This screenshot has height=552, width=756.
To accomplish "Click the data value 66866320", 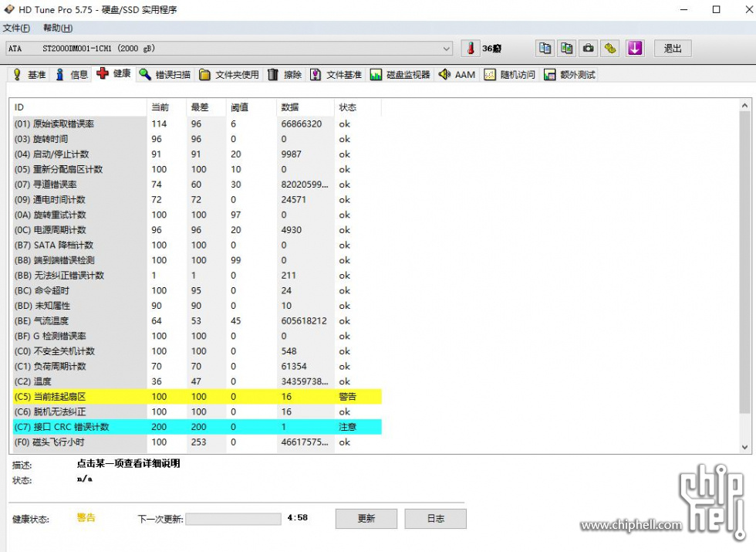I will 302,124.
